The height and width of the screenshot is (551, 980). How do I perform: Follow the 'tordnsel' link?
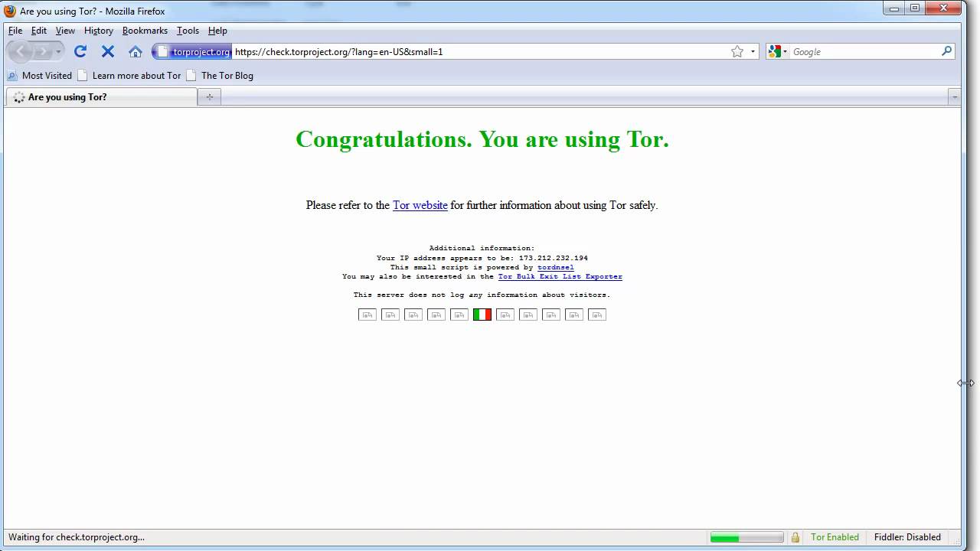pos(556,267)
